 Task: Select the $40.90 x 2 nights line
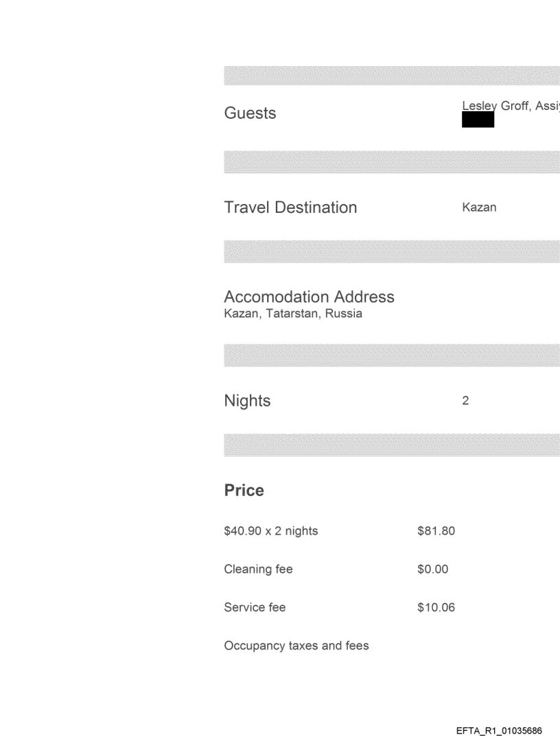(271, 531)
